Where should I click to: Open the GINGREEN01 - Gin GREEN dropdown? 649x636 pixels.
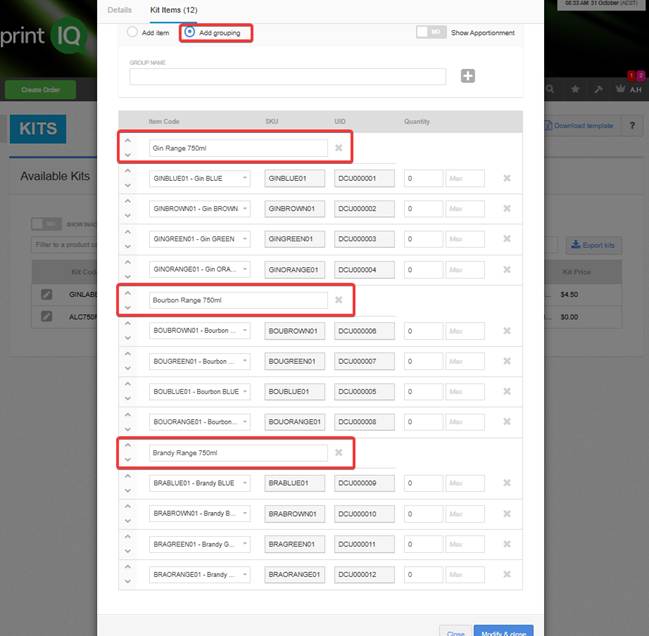click(x=200, y=239)
